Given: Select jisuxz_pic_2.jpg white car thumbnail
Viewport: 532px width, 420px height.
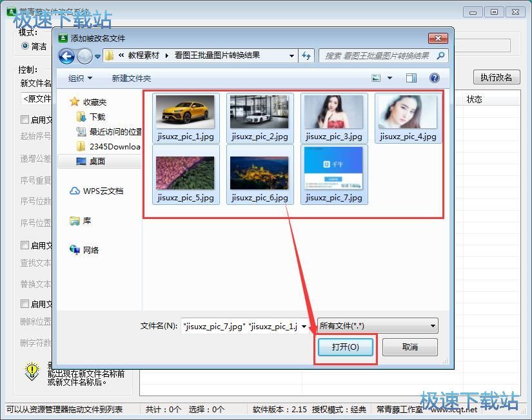Looking at the screenshot, I should point(260,118).
